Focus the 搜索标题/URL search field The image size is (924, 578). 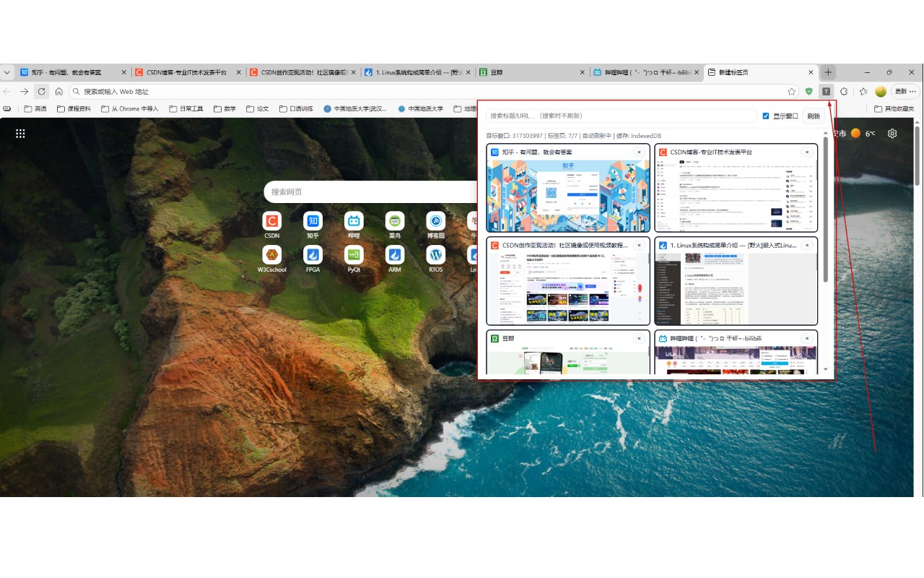(621, 116)
